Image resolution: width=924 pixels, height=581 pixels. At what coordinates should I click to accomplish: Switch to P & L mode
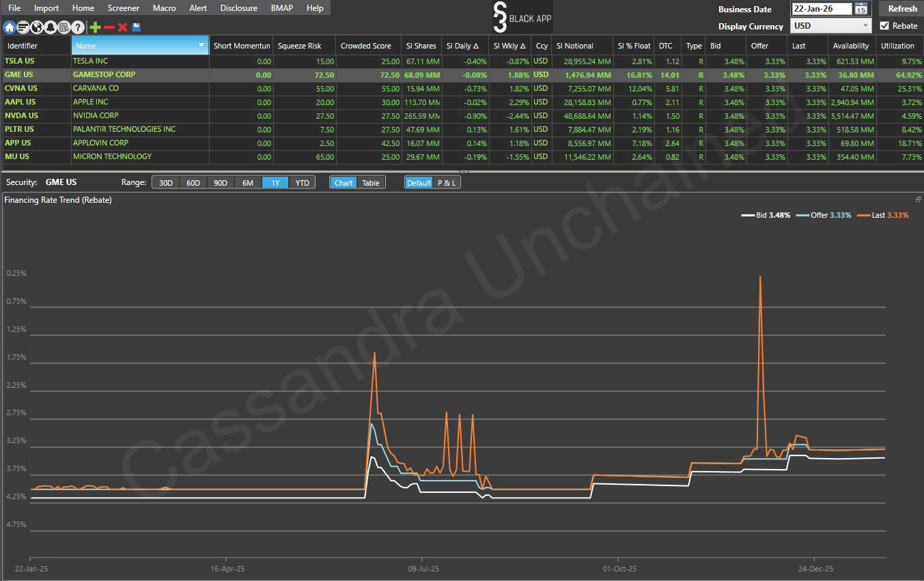(x=447, y=182)
